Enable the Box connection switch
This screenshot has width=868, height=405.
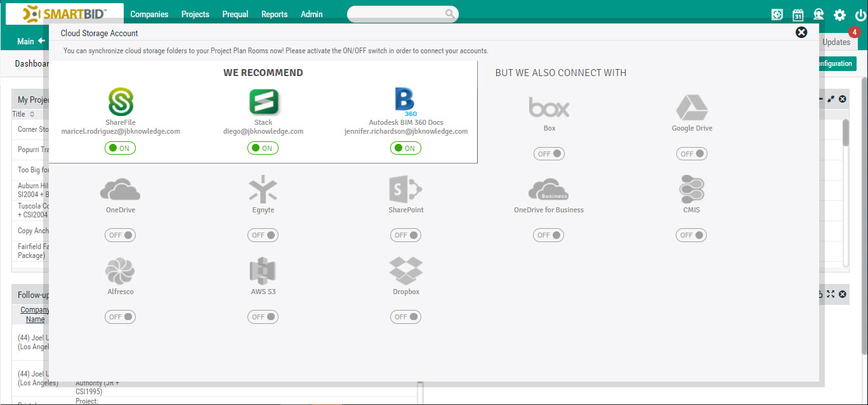click(x=548, y=153)
